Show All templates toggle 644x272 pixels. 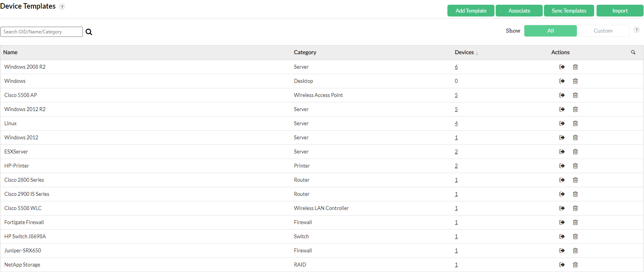[x=551, y=31]
